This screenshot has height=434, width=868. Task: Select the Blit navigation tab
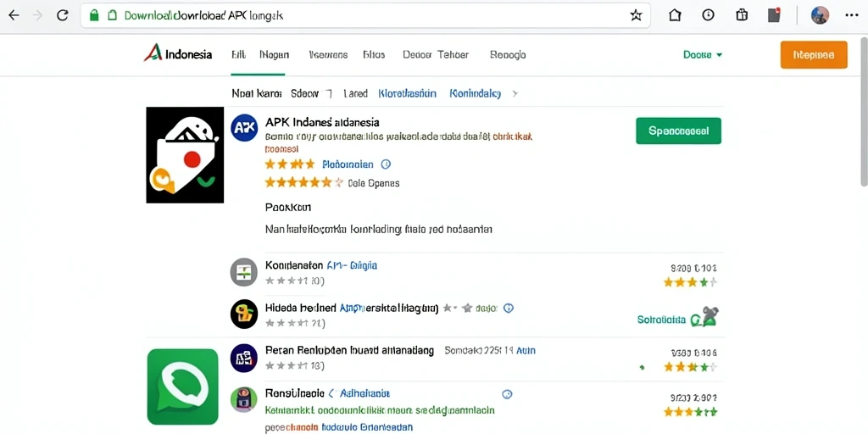tap(238, 55)
